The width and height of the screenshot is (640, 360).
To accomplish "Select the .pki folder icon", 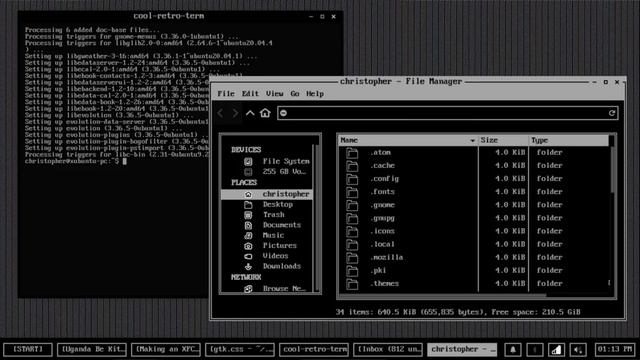I will coord(352,270).
